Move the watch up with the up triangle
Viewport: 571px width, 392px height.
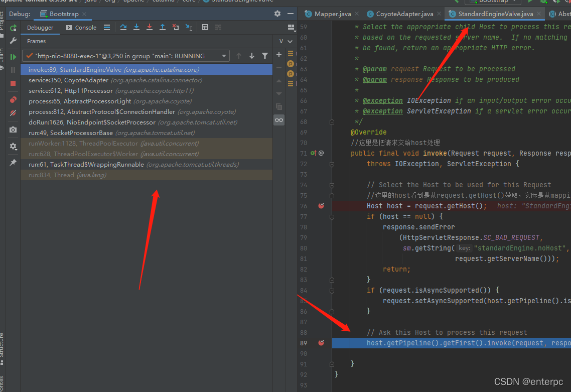[x=279, y=81]
